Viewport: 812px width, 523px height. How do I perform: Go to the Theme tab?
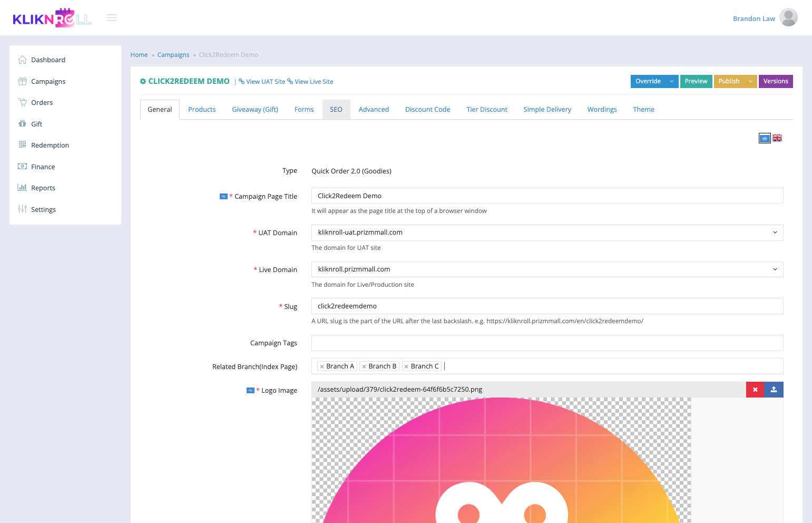click(x=643, y=110)
